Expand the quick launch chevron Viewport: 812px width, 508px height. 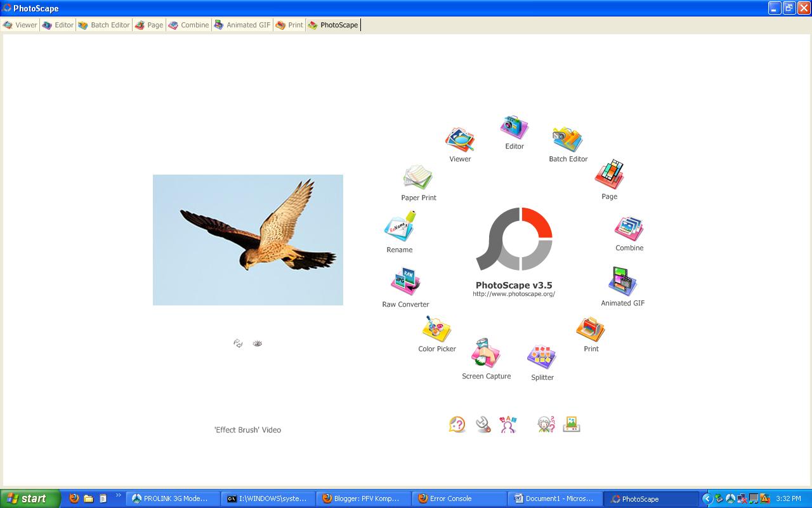pos(118,495)
